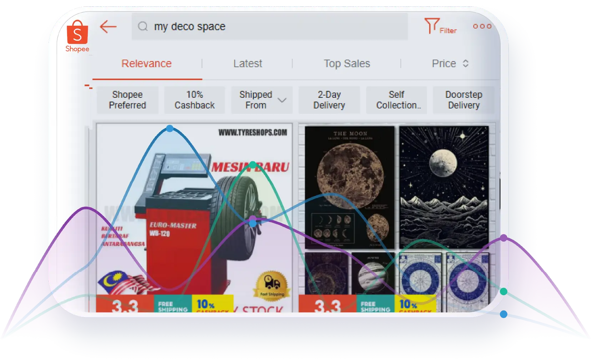Enable the 10% Cashback filter
The height and width of the screenshot is (364, 592).
(194, 100)
